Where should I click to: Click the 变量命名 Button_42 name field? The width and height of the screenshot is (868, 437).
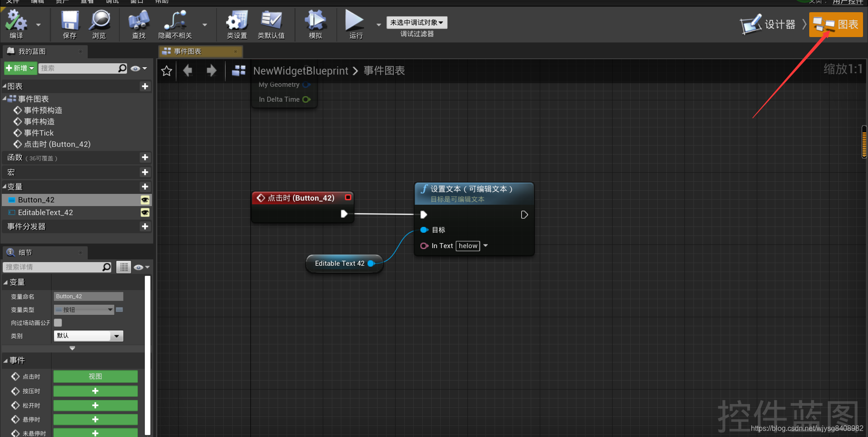pyautogui.click(x=88, y=296)
